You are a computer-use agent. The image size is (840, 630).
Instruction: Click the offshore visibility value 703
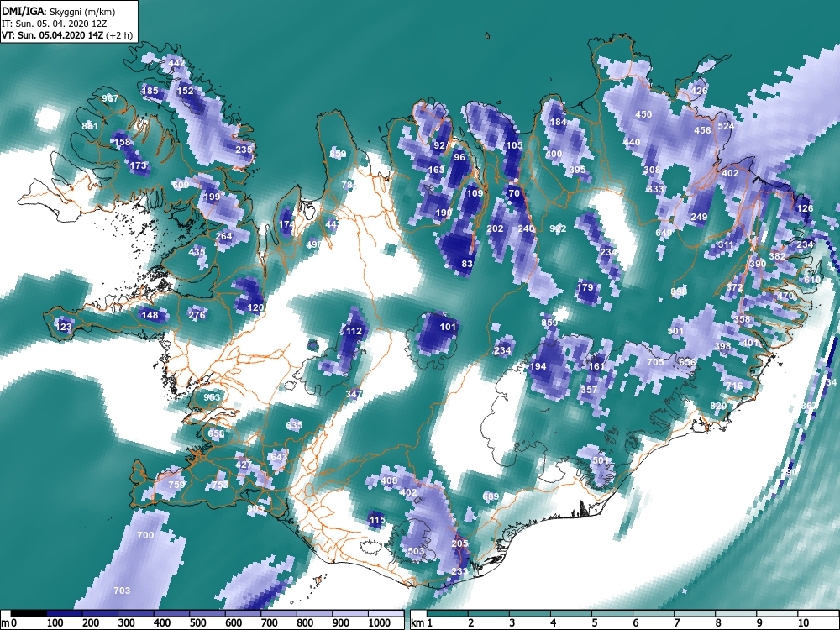[122, 591]
